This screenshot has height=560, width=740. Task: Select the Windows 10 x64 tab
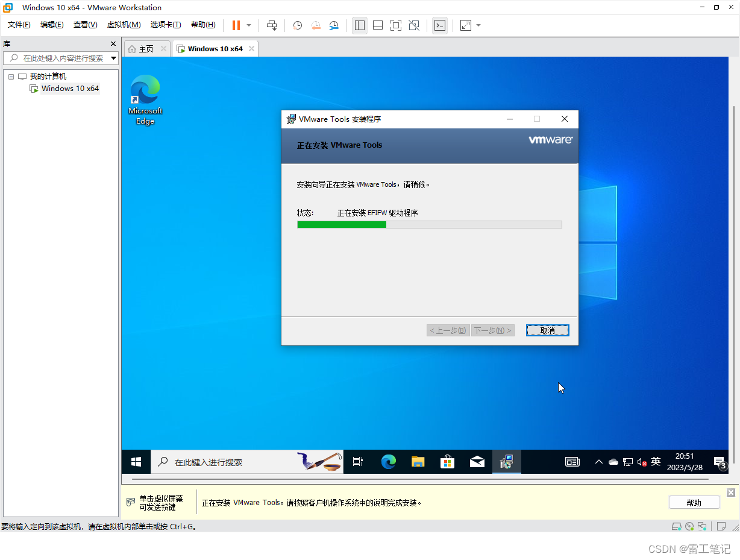pos(215,49)
